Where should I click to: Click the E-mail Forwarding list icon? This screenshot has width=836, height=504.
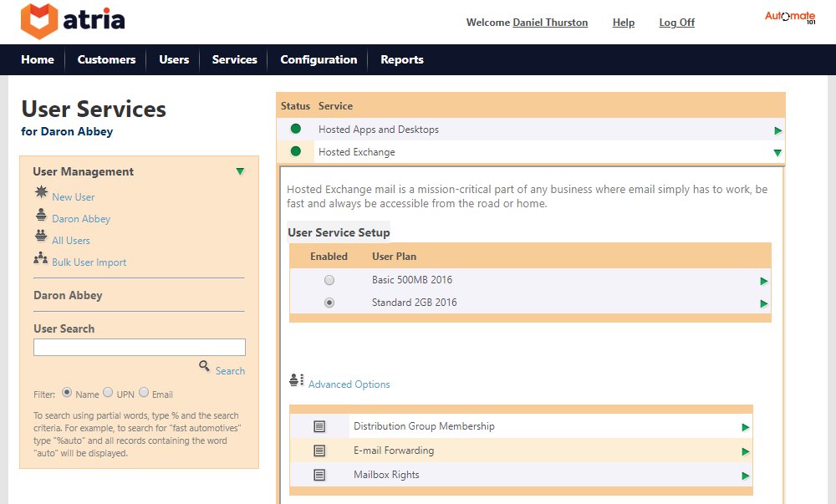pyautogui.click(x=319, y=451)
